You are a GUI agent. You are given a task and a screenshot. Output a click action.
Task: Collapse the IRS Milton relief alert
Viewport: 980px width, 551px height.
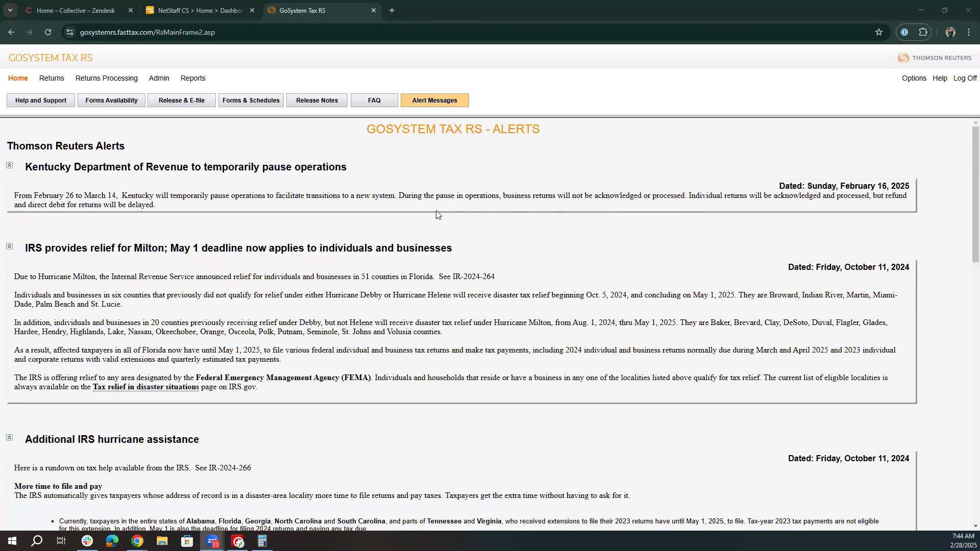tap(9, 246)
